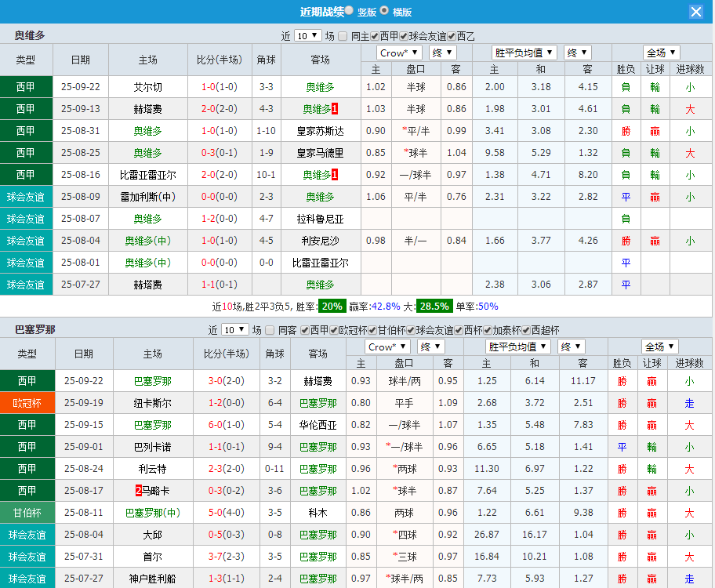Uncheck 球会友谊 filter for 奥维多
This screenshot has height=588, width=715.
click(x=403, y=34)
